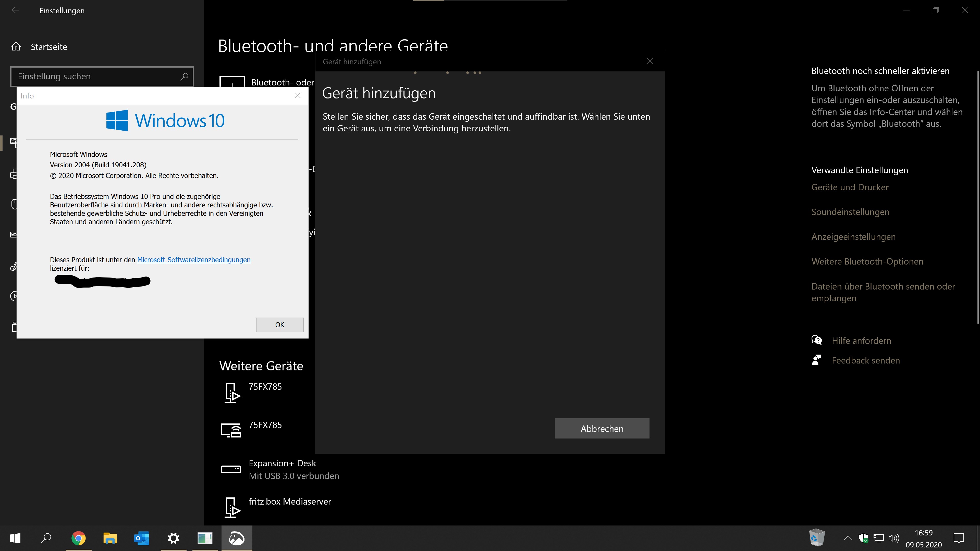Click Hilfe anfordern
This screenshot has width=980, height=551.
[861, 341]
